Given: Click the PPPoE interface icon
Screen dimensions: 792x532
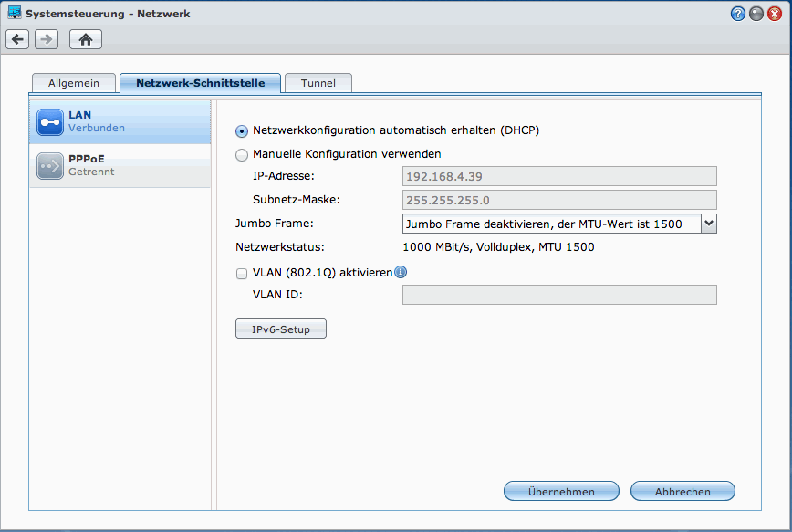Looking at the screenshot, I should point(50,166).
